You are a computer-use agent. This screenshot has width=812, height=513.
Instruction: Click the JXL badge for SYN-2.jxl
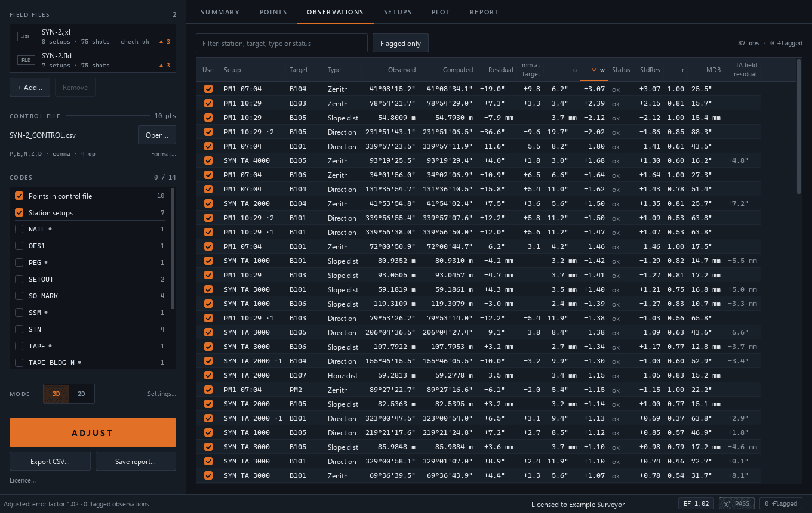(26, 36)
